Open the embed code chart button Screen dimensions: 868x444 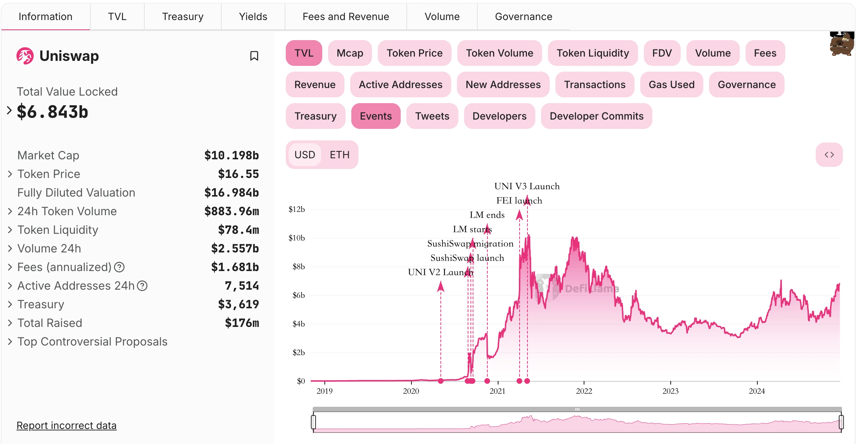point(829,155)
